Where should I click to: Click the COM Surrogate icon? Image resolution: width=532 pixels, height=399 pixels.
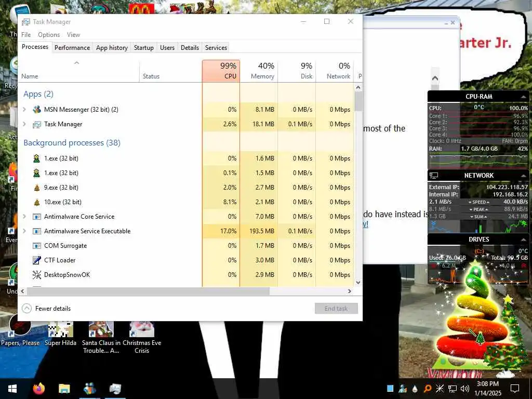(x=37, y=246)
